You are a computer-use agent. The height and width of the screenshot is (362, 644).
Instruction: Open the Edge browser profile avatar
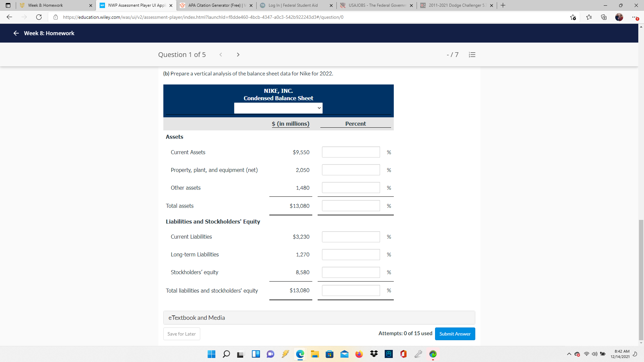[619, 17]
